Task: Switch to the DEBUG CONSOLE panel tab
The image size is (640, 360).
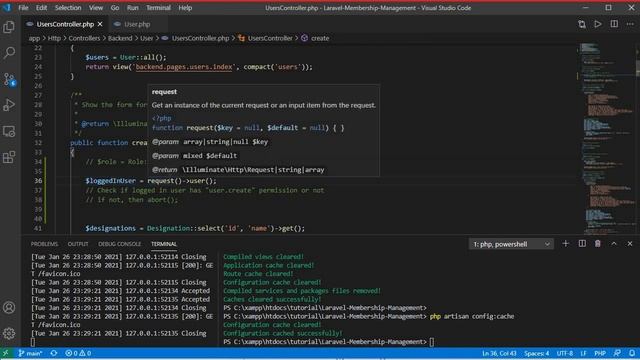Action: pos(119,244)
